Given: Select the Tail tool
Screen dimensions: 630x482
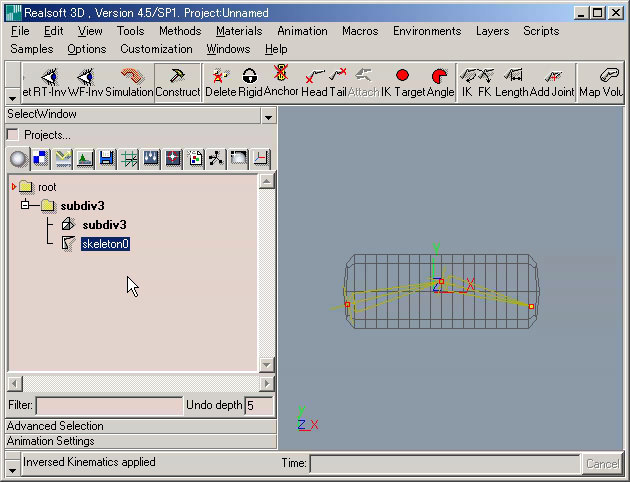Looking at the screenshot, I should [x=338, y=82].
